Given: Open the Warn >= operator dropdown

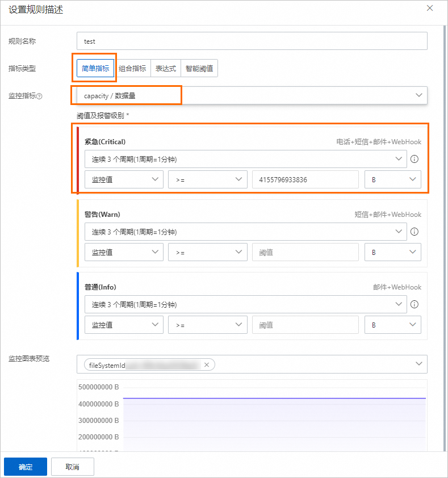Looking at the screenshot, I should pyautogui.click(x=208, y=252).
